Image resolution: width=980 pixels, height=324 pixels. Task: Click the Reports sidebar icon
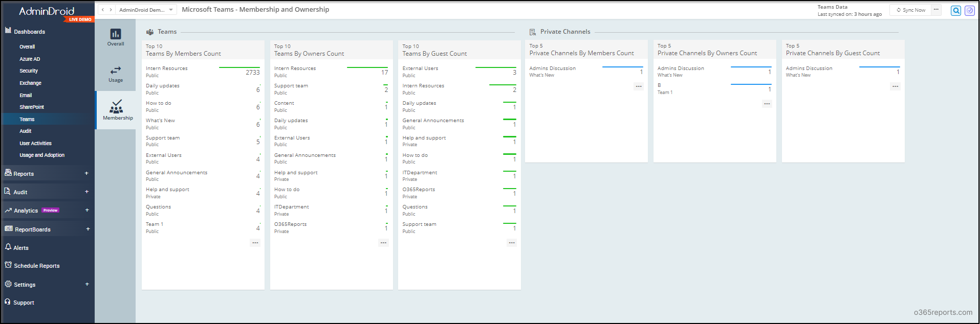[x=8, y=173]
